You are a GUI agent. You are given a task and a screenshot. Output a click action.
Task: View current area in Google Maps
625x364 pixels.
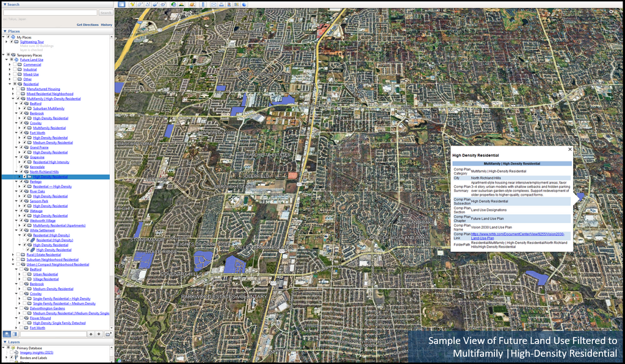pyautogui.click(x=236, y=4)
